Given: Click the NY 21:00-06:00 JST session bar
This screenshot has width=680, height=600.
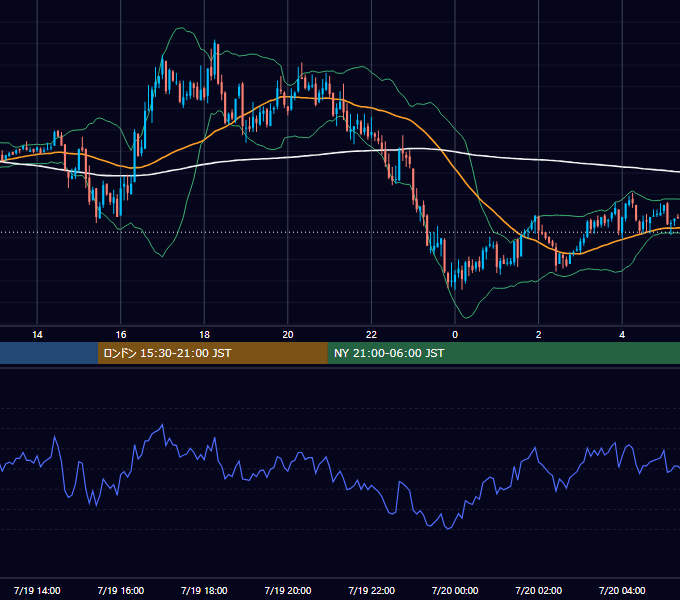Looking at the screenshot, I should tap(503, 353).
